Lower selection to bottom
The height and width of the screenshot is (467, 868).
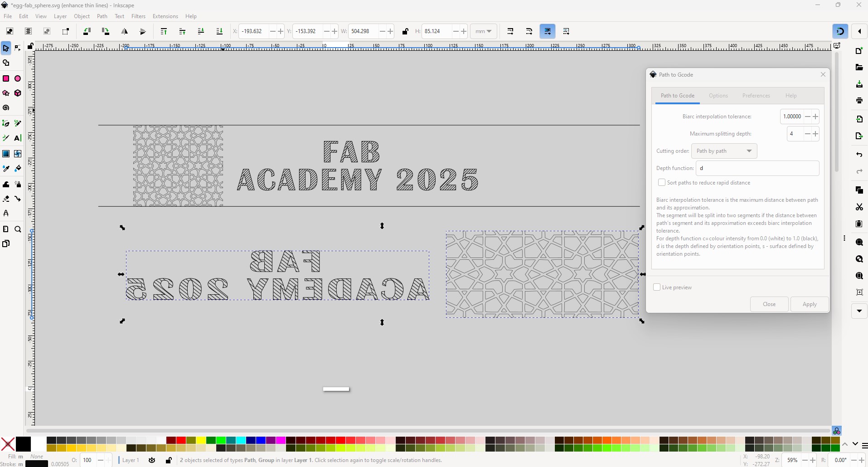pyautogui.click(x=219, y=31)
